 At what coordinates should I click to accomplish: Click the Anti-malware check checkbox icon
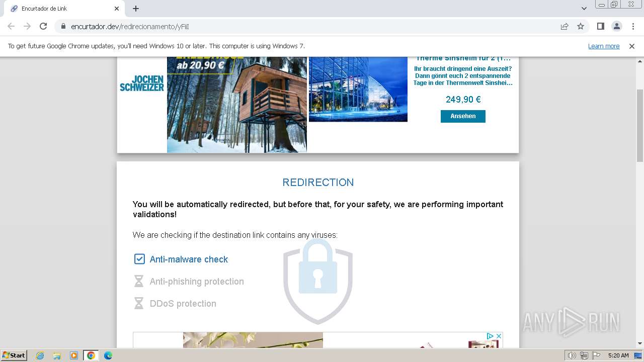(139, 259)
